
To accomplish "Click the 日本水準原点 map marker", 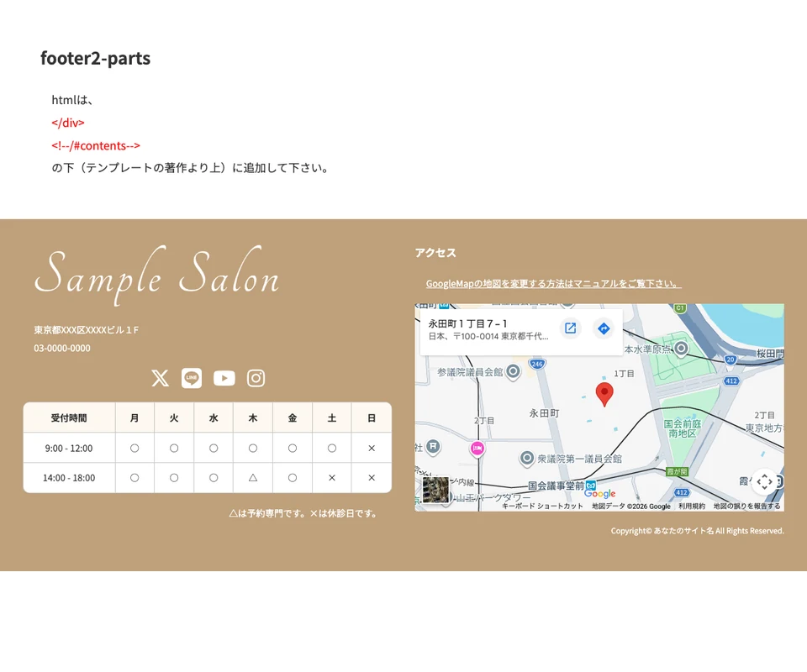I will pos(681,348).
